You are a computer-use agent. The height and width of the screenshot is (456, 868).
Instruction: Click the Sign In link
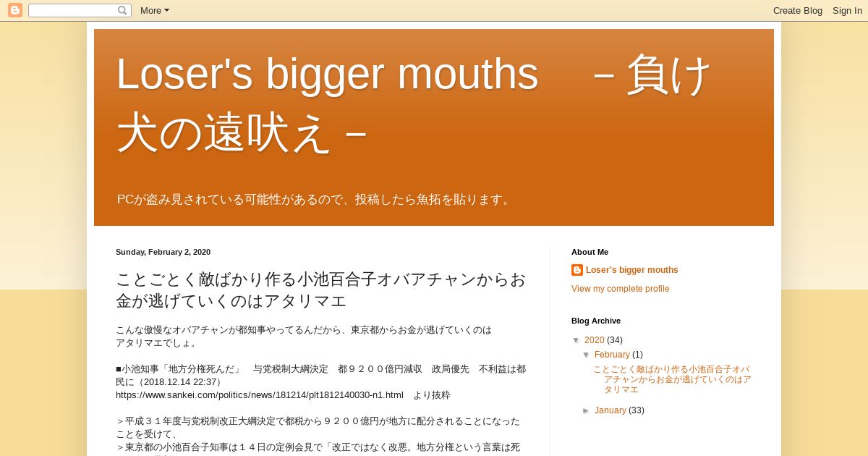tap(847, 10)
